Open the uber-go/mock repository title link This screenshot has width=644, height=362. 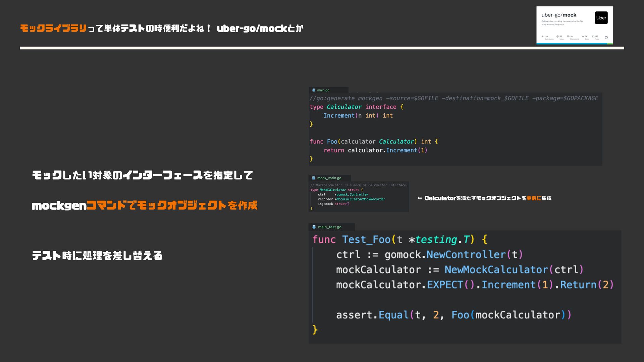pyautogui.click(x=559, y=15)
